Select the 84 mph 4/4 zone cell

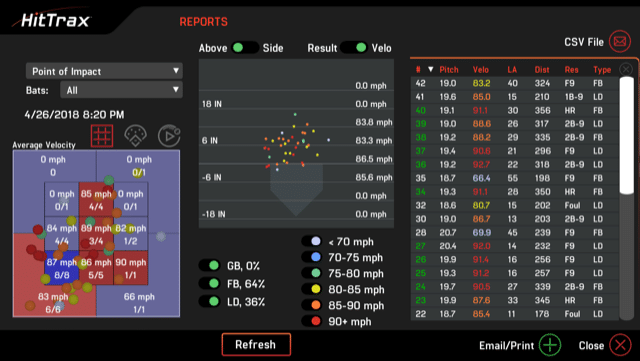tap(62, 234)
